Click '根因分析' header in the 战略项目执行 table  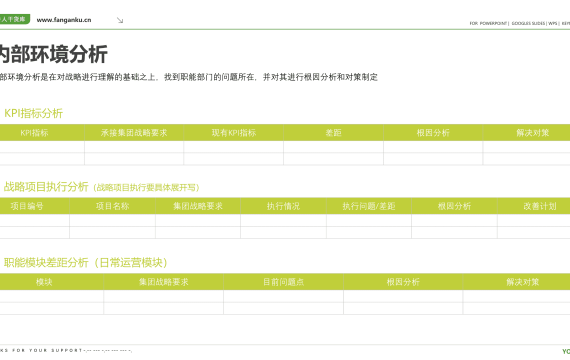[454, 206]
